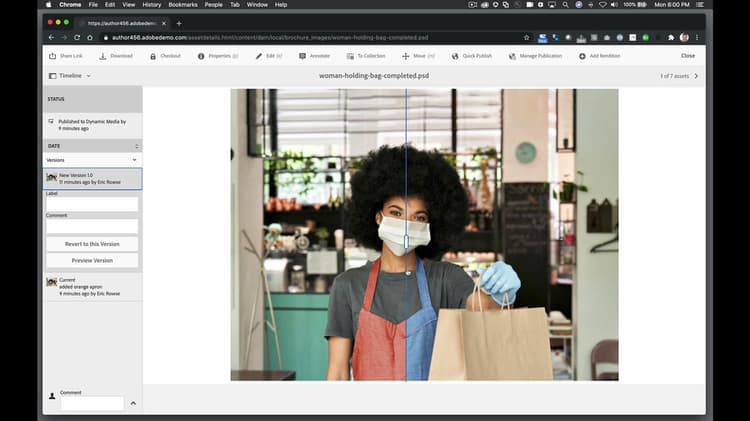Click the To Collection icon

350,56
